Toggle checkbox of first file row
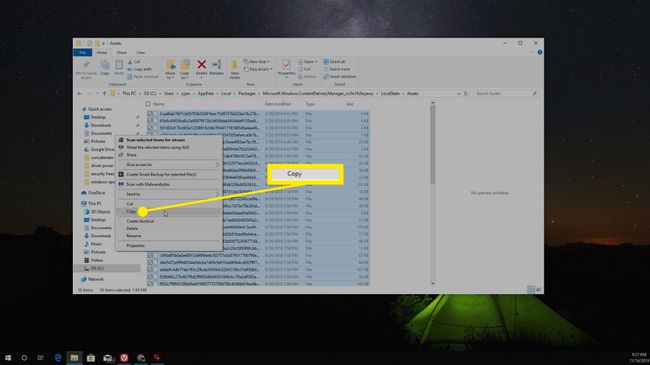Screen dimensions: 650x365 click(x=150, y=114)
